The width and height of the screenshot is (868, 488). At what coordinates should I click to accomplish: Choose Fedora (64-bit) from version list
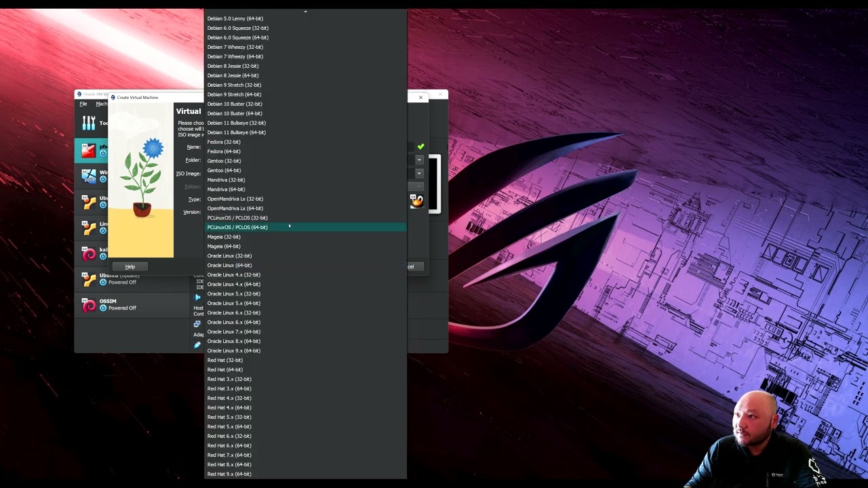point(305,151)
